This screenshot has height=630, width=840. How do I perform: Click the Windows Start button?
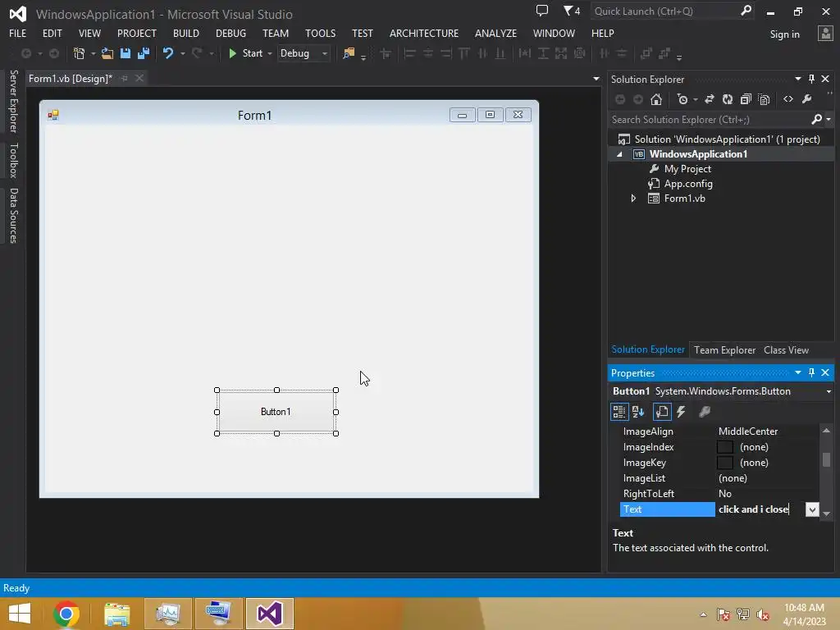20,614
